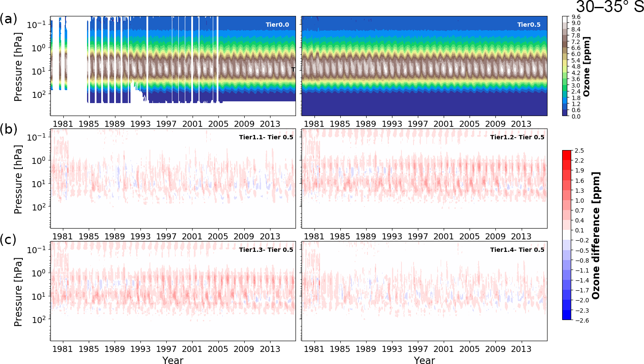The image size is (644, 364).
Task: Pick the deep red top of difference colorbar
Action: pyautogui.click(x=566, y=153)
